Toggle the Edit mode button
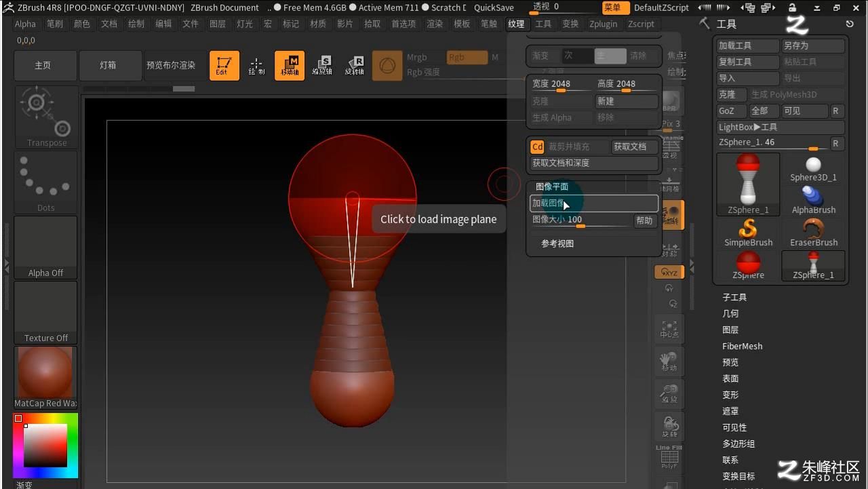The image size is (868, 489). click(x=224, y=65)
